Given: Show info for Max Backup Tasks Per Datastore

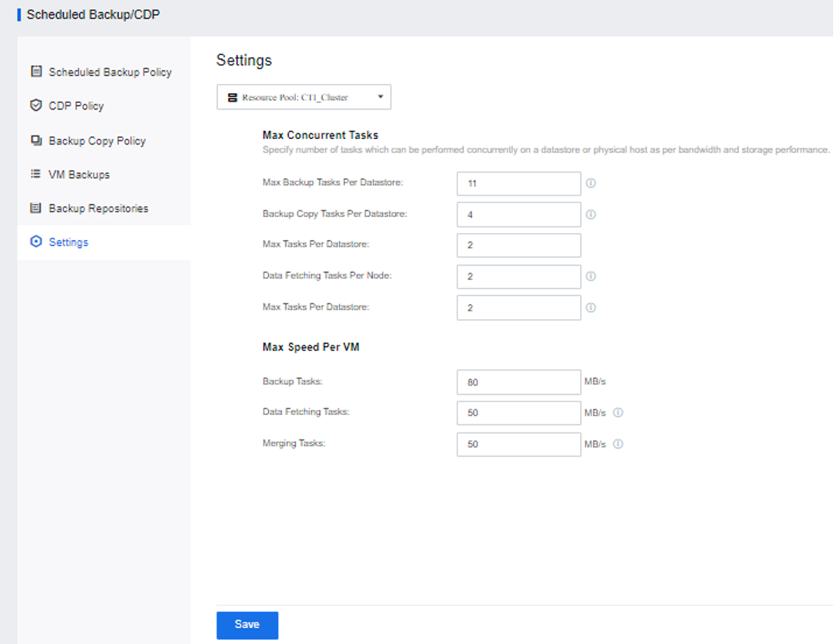Looking at the screenshot, I should (591, 183).
